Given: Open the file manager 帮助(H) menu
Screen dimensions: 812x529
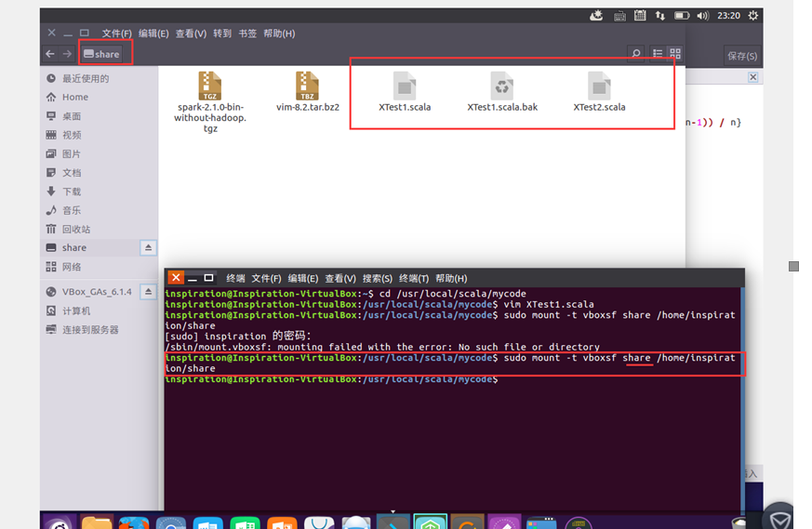Looking at the screenshot, I should coord(279,33).
